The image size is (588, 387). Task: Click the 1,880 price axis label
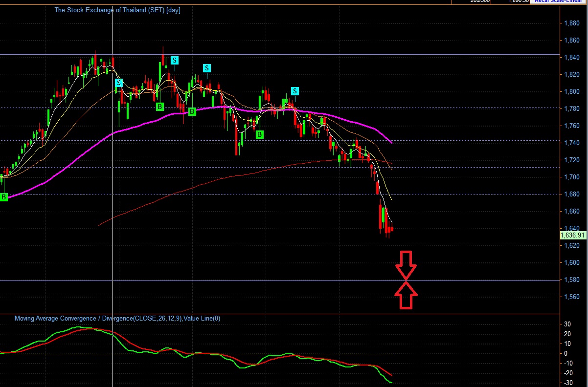coord(572,23)
